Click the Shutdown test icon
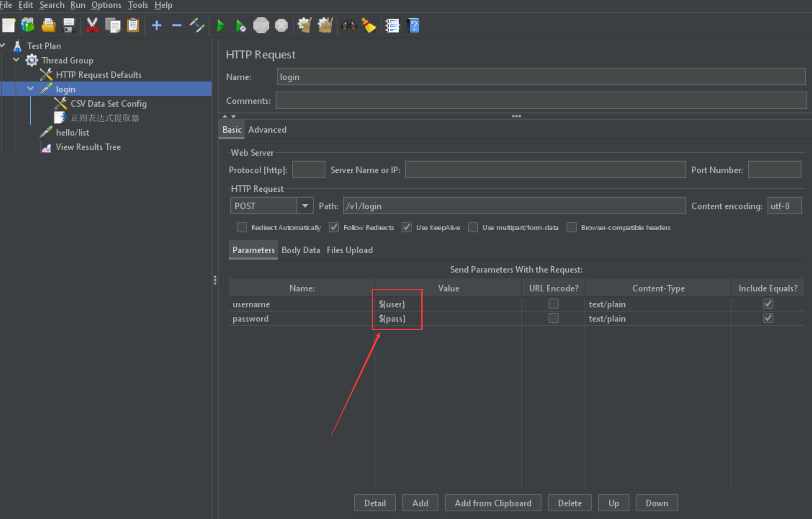The height and width of the screenshot is (519, 812). click(281, 25)
